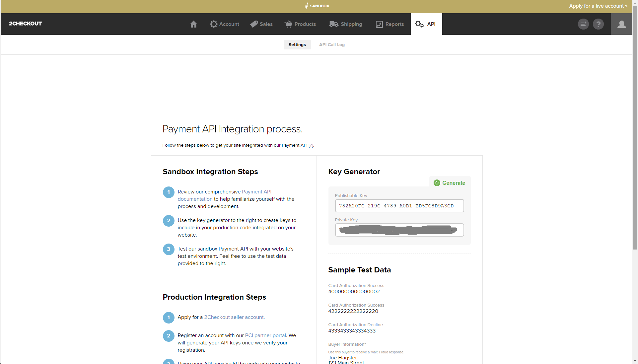Click the Payment API Integration process title

coord(233,129)
